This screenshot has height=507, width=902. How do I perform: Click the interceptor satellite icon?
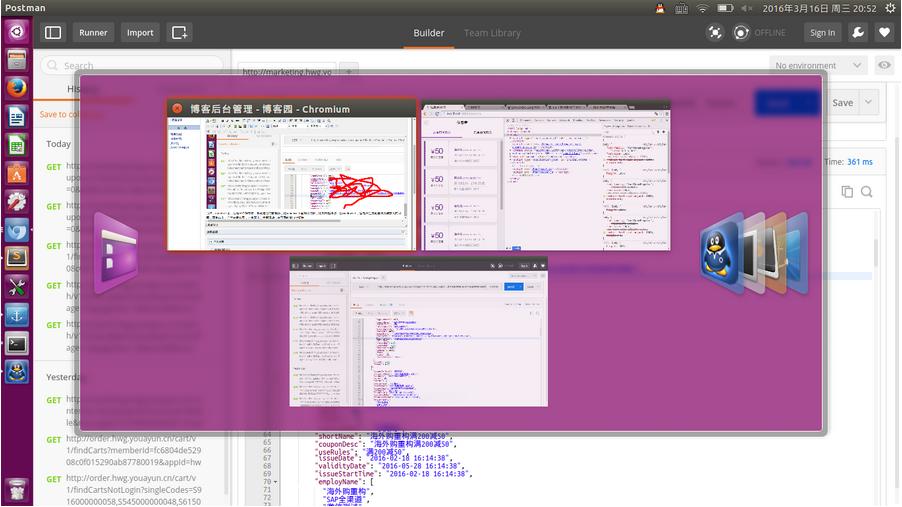(x=714, y=32)
